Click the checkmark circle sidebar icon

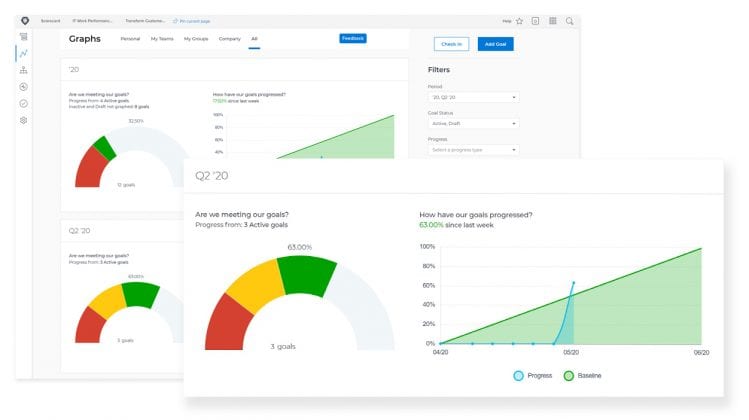pos(23,104)
